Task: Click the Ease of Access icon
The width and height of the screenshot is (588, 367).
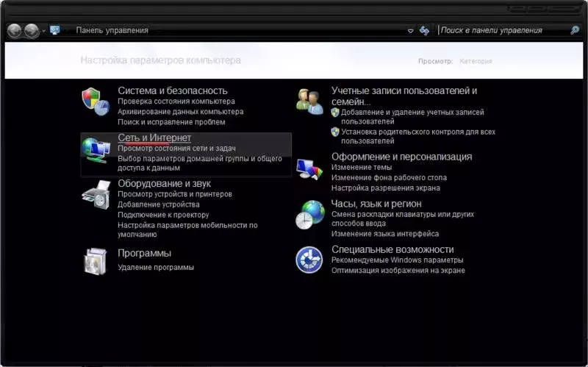Action: pos(309,260)
